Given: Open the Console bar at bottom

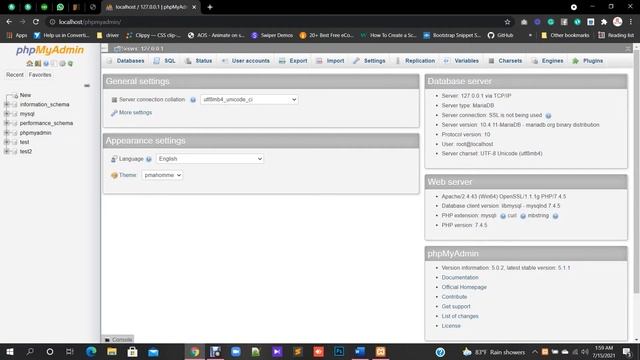Looking at the screenshot, I should 118,340.
